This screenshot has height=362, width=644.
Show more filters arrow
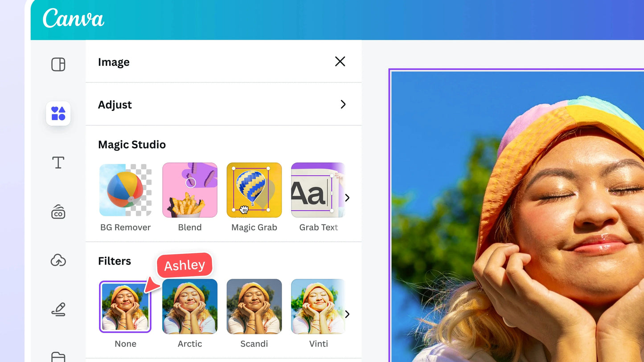coord(347,314)
